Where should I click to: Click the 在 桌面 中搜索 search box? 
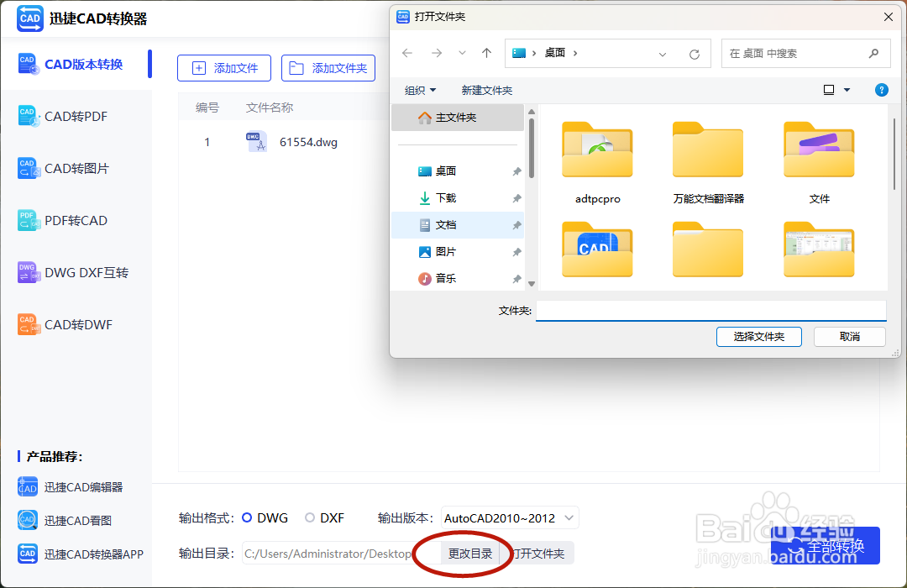point(805,53)
